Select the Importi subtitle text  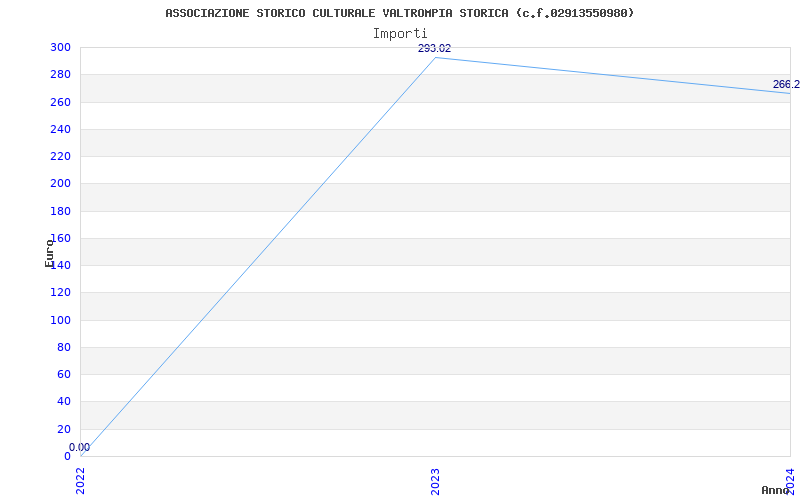pyautogui.click(x=399, y=34)
